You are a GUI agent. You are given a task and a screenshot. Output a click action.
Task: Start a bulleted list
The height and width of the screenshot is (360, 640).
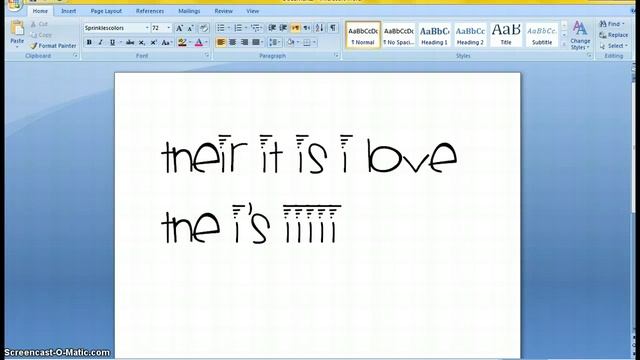click(221, 28)
